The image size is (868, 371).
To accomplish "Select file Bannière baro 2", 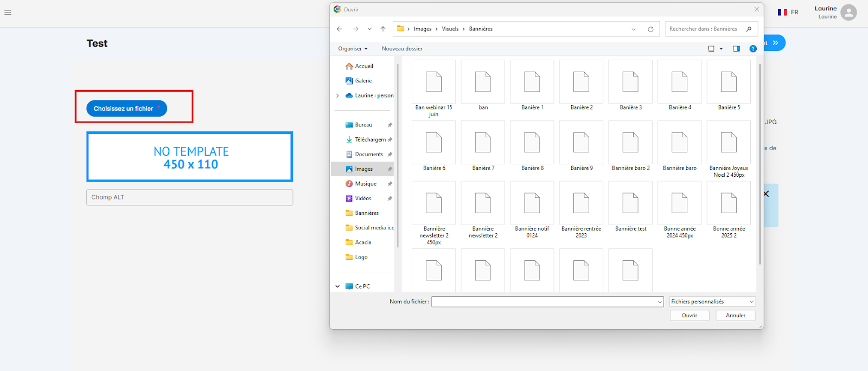I will pyautogui.click(x=630, y=146).
